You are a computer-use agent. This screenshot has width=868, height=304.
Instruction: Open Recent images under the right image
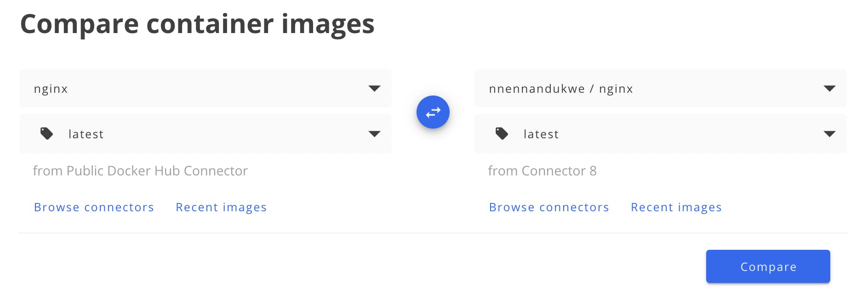[676, 207]
